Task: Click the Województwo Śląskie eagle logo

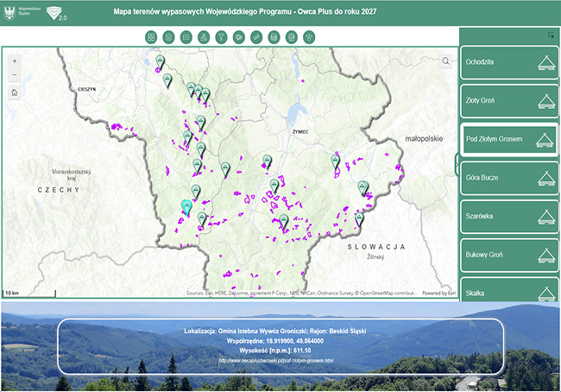Action: (9, 13)
